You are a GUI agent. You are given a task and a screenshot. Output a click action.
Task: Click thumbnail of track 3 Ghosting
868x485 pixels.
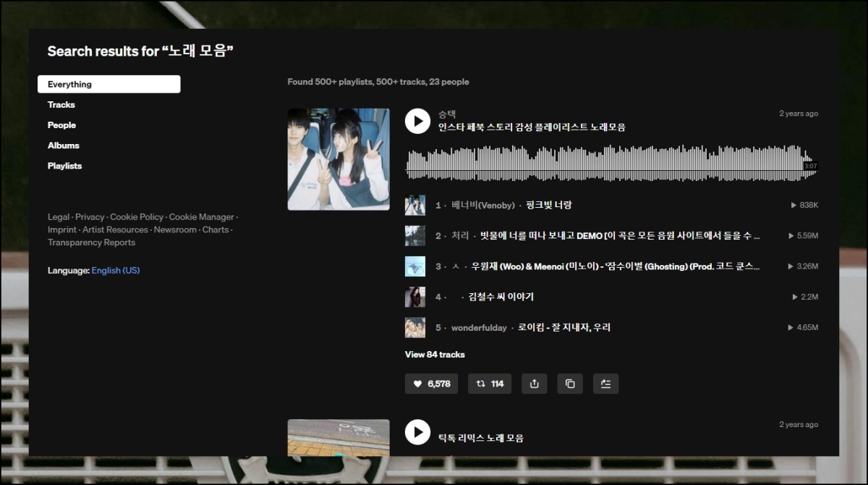pyautogui.click(x=415, y=266)
